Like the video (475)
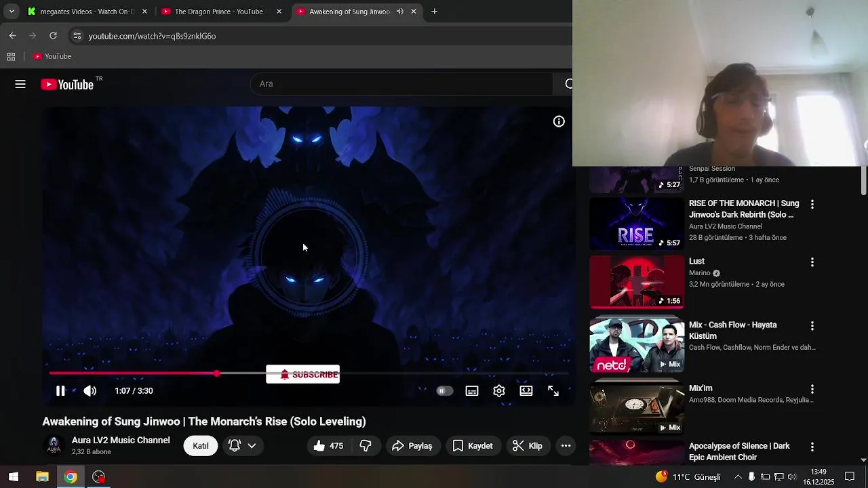868x488 pixels. pyautogui.click(x=329, y=445)
